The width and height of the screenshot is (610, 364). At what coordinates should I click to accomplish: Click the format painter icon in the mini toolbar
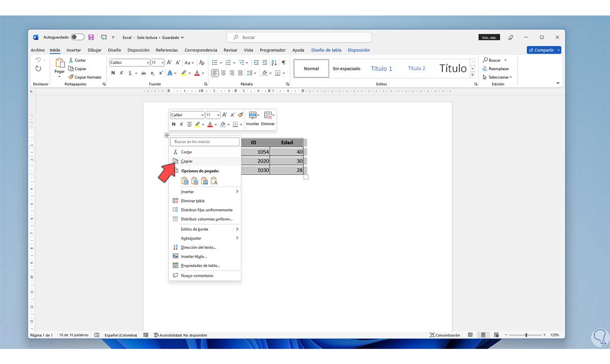tap(240, 115)
